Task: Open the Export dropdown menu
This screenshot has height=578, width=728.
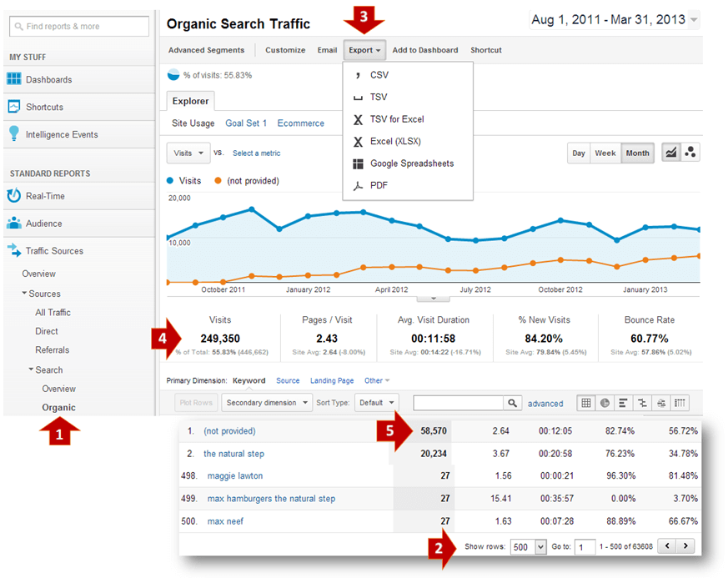Action: point(364,49)
